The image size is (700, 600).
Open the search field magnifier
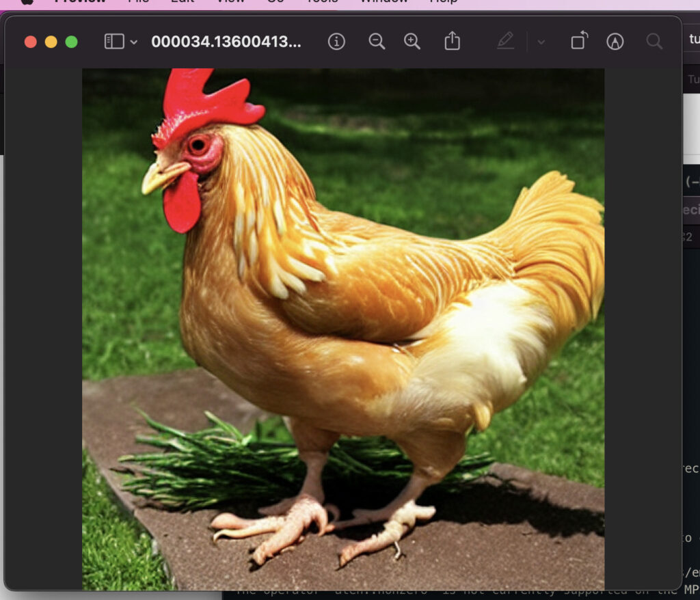[x=654, y=42]
